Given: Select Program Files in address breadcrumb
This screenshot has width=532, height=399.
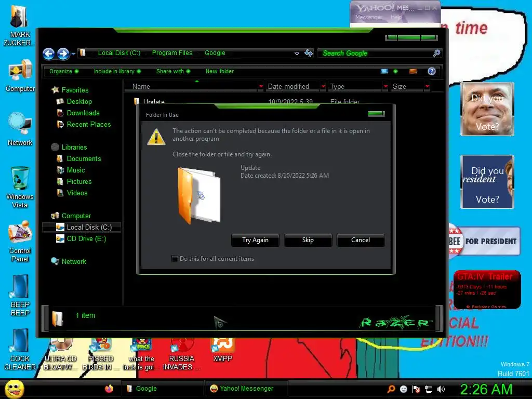Looking at the screenshot, I should coord(172,53).
